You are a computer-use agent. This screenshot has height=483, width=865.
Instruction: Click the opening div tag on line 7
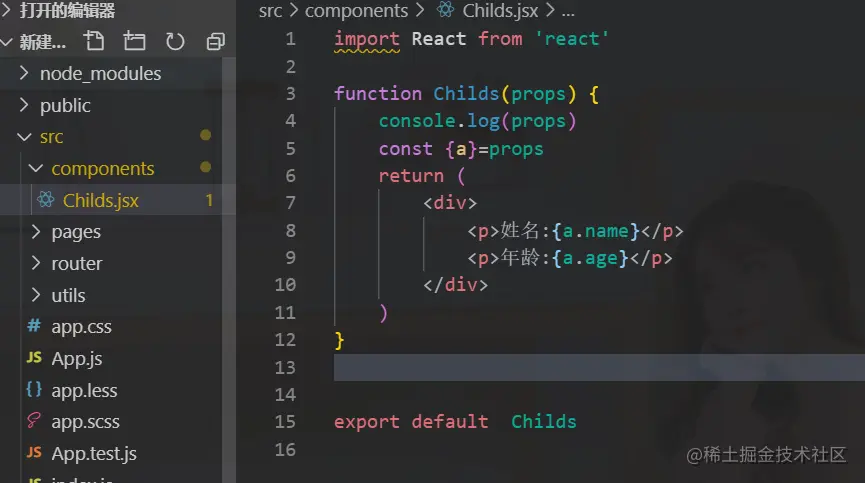450,203
